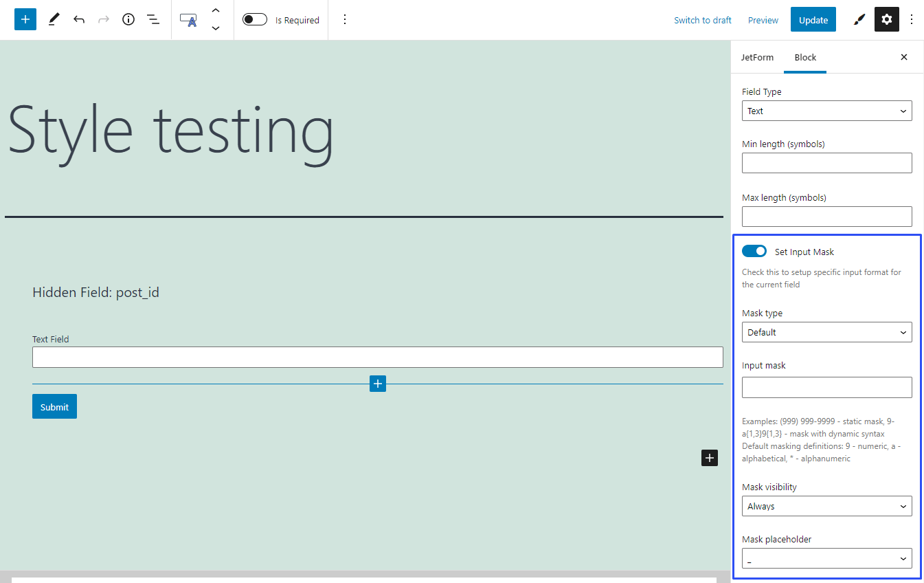
Task: Click the Update button
Action: point(813,19)
